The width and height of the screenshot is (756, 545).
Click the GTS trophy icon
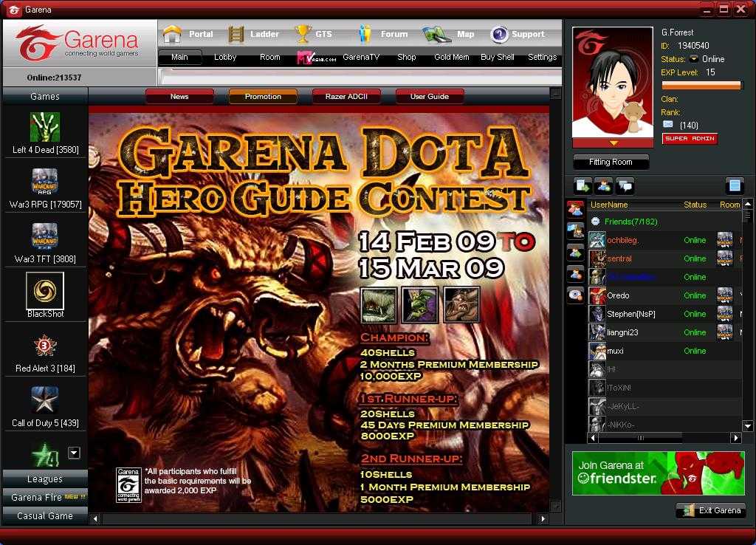click(x=302, y=34)
